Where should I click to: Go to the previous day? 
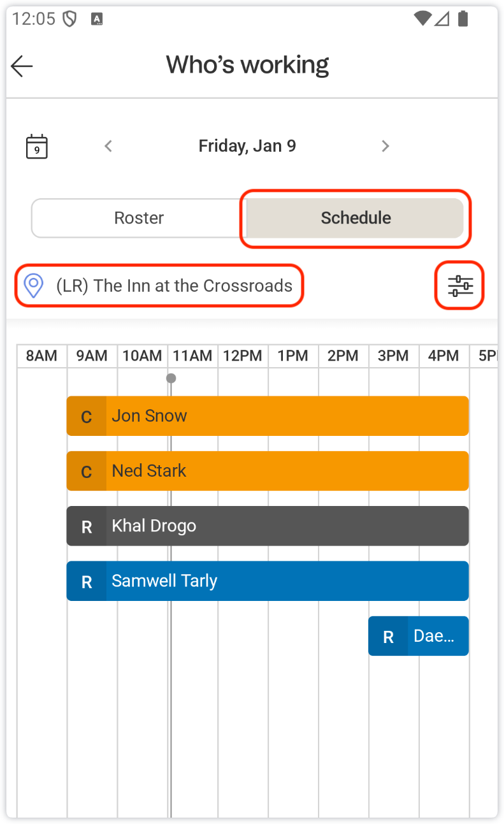coord(108,146)
